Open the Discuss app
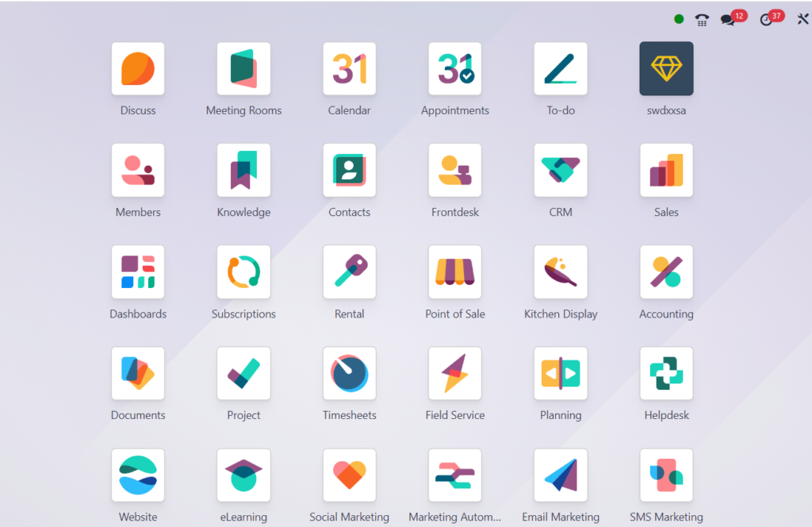The image size is (812, 527). tap(138, 69)
